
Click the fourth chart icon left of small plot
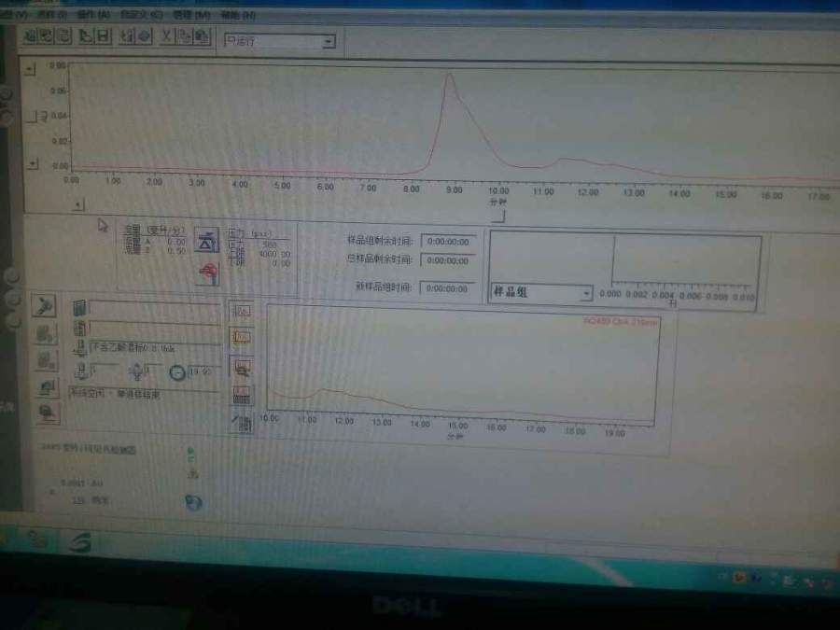(x=243, y=396)
